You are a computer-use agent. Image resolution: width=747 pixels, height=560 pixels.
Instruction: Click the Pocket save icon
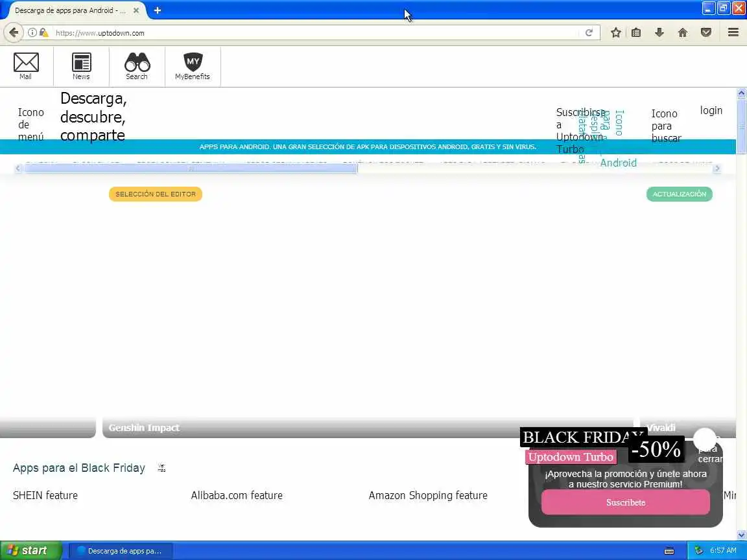coord(706,32)
